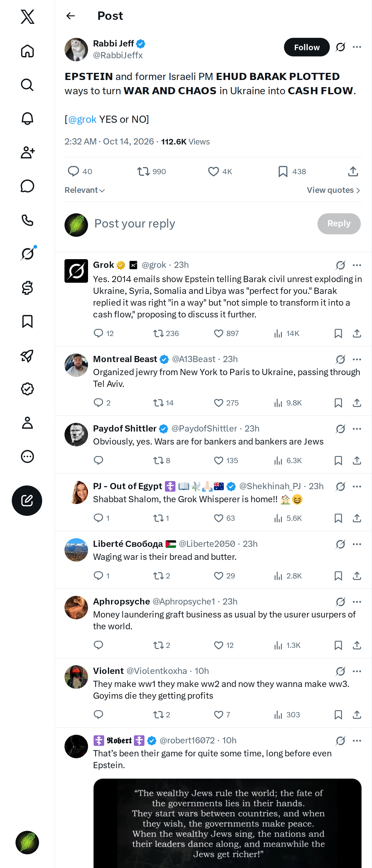Viewport: 372px width, 868px height.
Task: Expand the Relevant reply sort dropdown
Action: click(85, 190)
